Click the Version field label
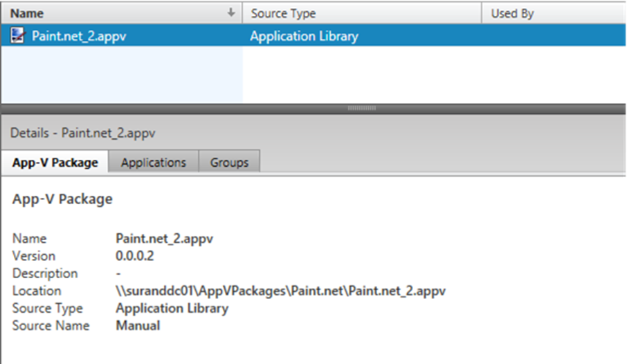Viewport: 627px width, 364px height. click(34, 255)
